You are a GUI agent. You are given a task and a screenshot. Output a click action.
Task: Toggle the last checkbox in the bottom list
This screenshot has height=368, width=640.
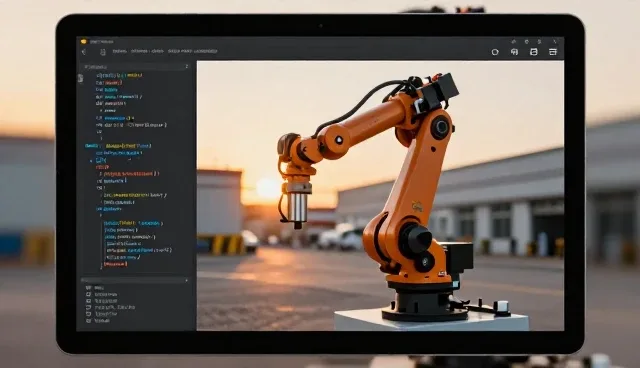(x=89, y=321)
